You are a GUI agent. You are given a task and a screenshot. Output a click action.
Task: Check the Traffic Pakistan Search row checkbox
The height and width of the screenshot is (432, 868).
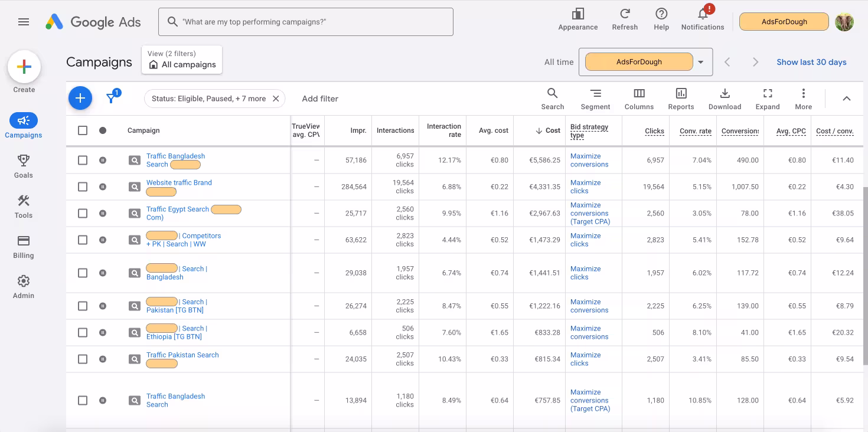83,359
